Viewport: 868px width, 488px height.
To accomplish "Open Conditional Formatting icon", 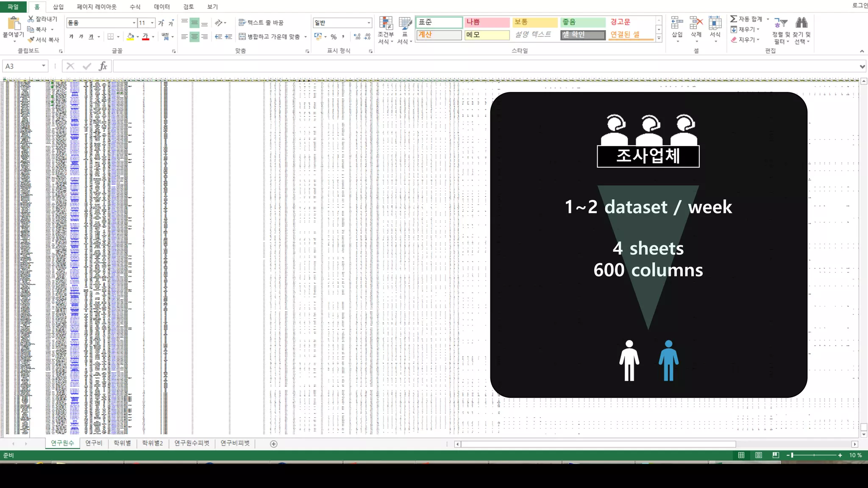I will tap(385, 23).
